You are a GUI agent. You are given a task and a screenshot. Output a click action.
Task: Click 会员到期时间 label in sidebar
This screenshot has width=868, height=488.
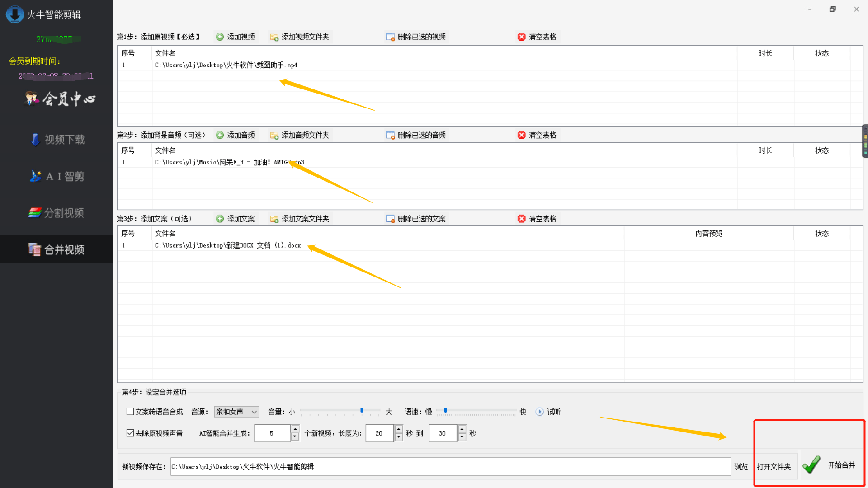pos(34,61)
